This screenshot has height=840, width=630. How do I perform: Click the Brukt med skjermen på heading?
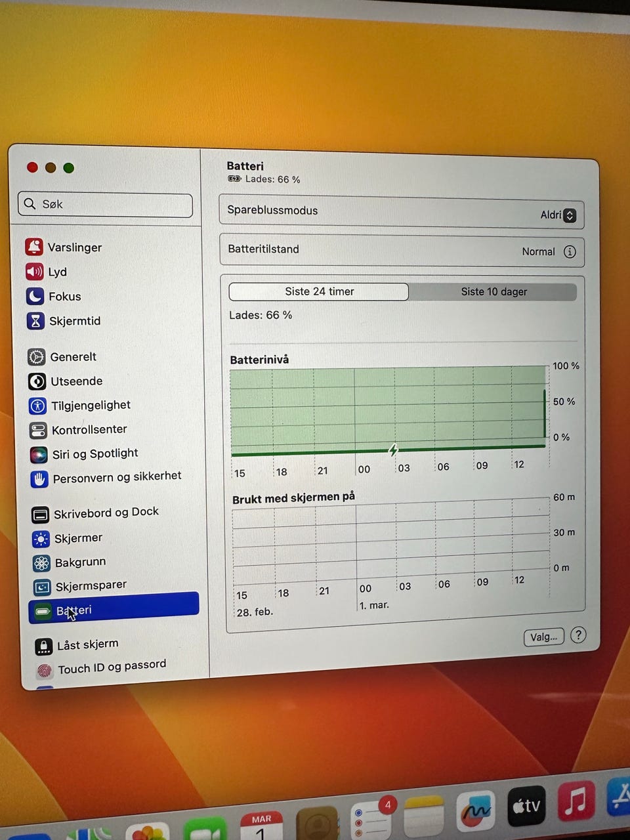tap(293, 497)
